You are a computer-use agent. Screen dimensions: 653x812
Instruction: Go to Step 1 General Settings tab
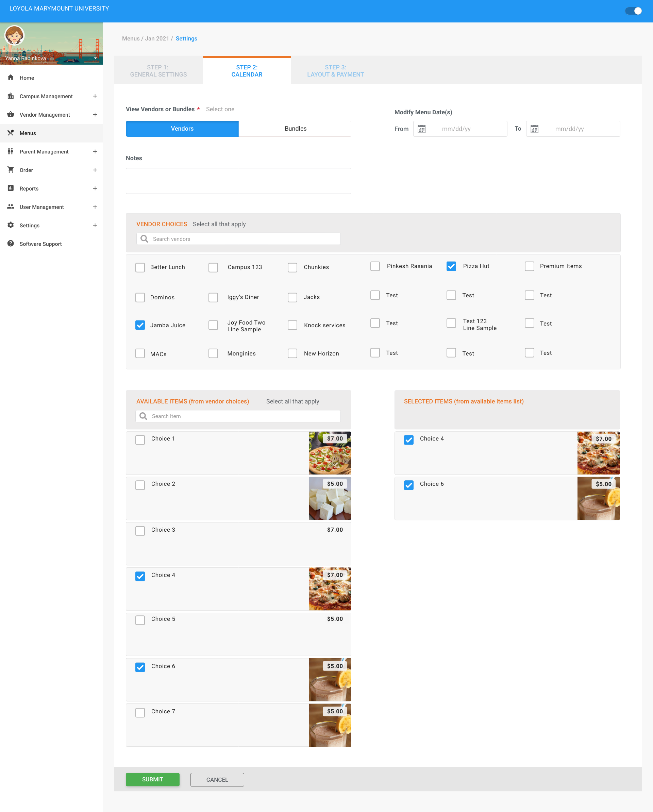158,71
